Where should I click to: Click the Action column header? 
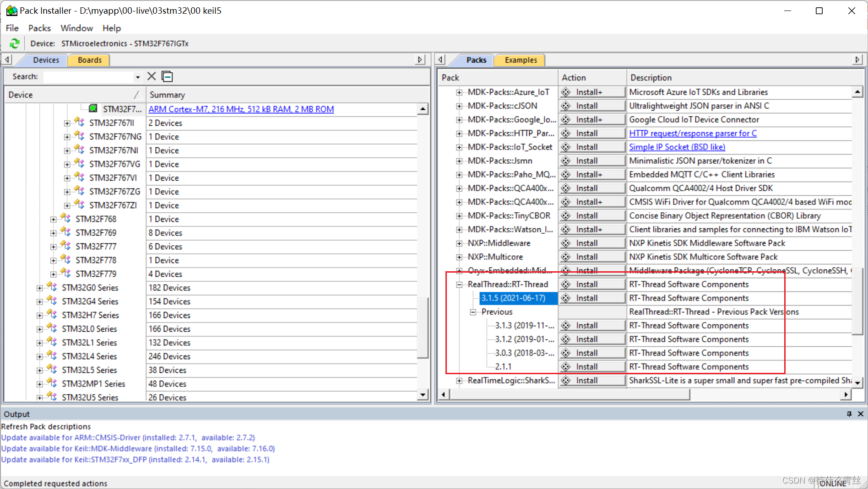pyautogui.click(x=592, y=78)
